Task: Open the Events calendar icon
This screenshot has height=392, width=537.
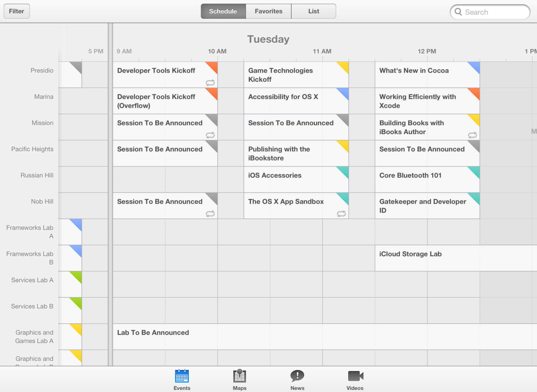Action: [x=182, y=376]
